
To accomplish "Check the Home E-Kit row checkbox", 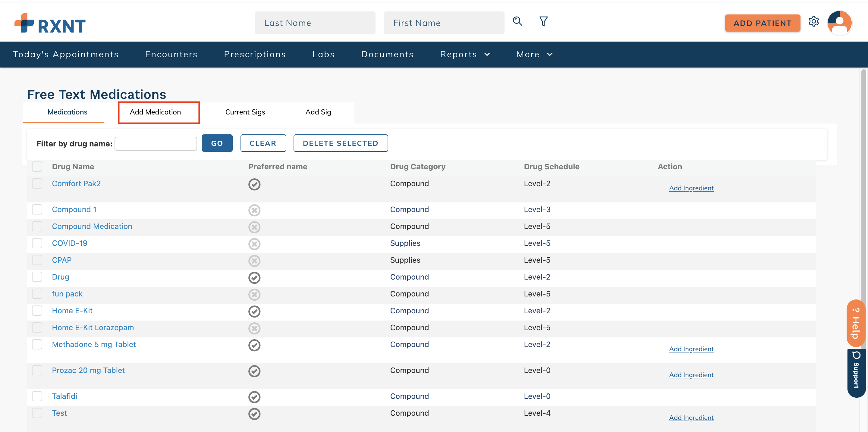I will point(37,310).
